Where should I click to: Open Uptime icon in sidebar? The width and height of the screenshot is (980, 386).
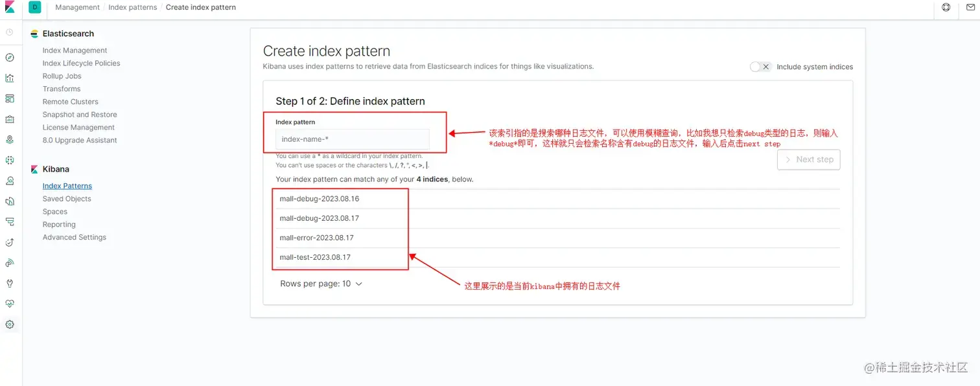tap(10, 242)
